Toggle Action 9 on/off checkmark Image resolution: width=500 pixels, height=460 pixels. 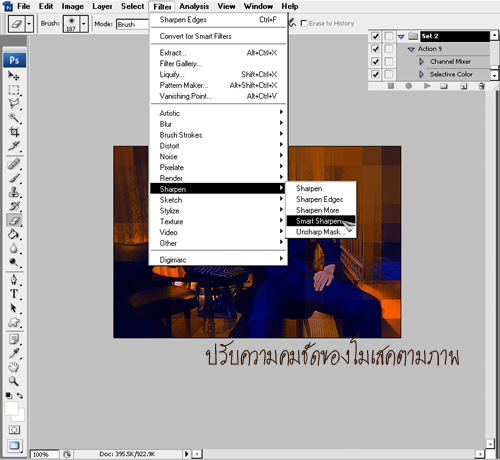[375, 49]
